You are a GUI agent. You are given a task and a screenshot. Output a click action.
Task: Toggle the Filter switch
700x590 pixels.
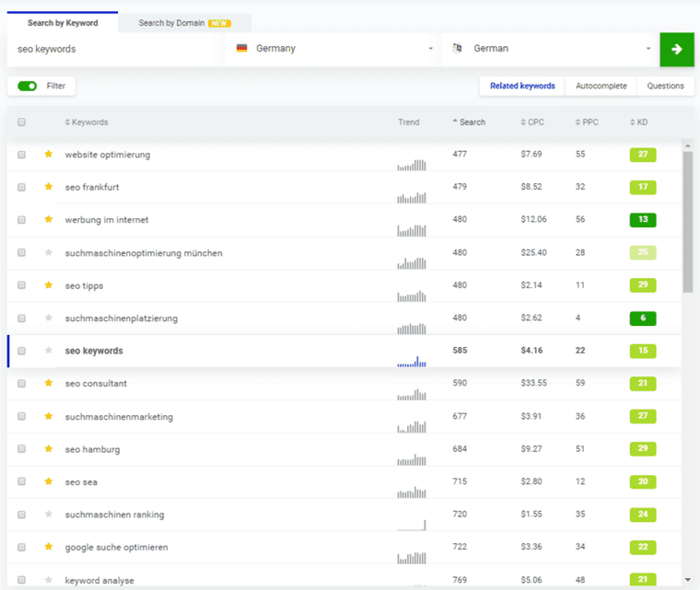28,86
